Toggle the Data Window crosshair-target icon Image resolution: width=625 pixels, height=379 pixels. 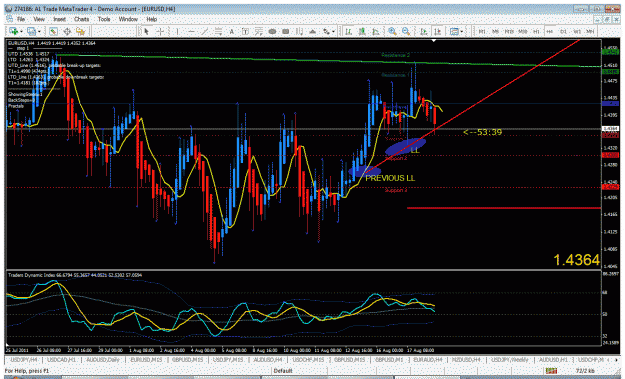click(x=67, y=31)
